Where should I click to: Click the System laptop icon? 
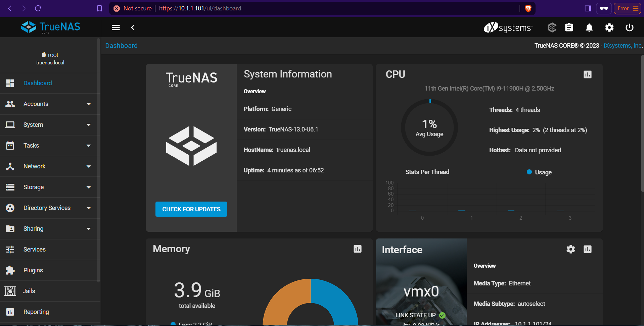[x=10, y=125]
